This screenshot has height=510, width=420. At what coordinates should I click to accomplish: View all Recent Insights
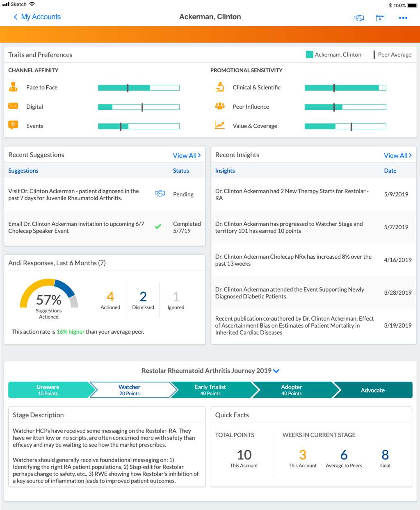point(397,155)
